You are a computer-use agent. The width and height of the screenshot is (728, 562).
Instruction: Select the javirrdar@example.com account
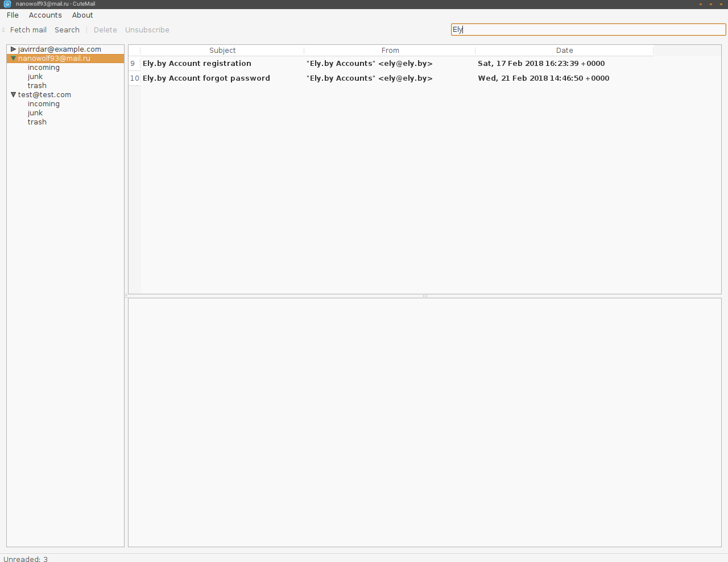(x=60, y=49)
